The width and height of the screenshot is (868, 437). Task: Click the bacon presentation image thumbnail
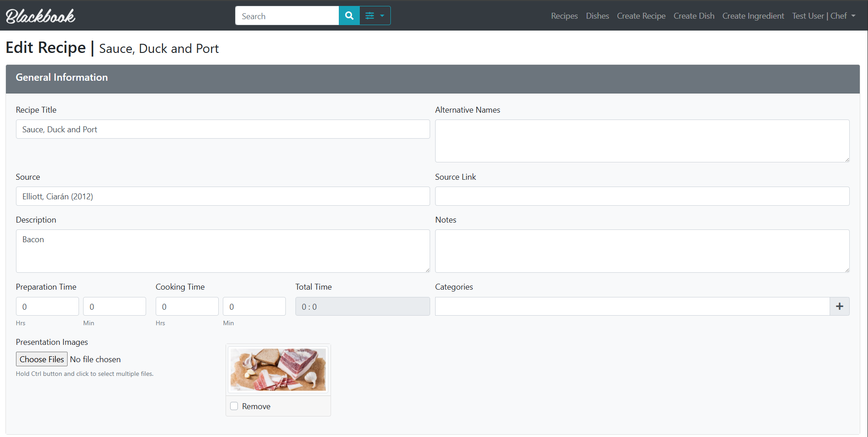[x=278, y=369]
